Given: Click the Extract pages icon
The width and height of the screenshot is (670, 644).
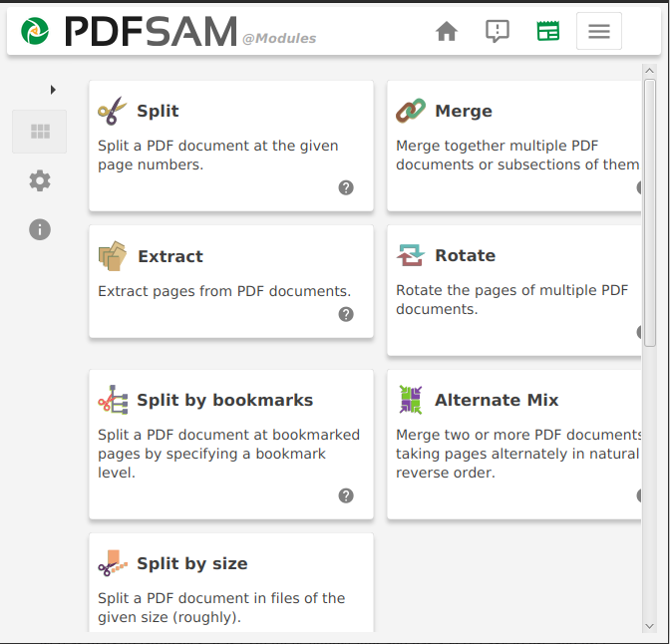Looking at the screenshot, I should click(x=113, y=256).
